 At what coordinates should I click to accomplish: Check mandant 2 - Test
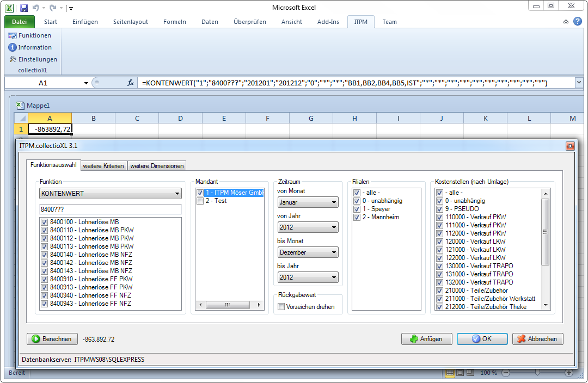pos(200,201)
